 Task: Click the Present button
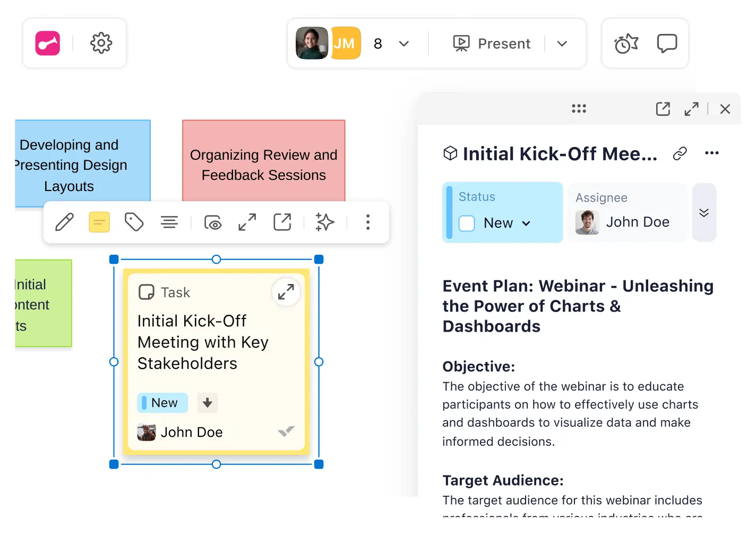point(492,43)
